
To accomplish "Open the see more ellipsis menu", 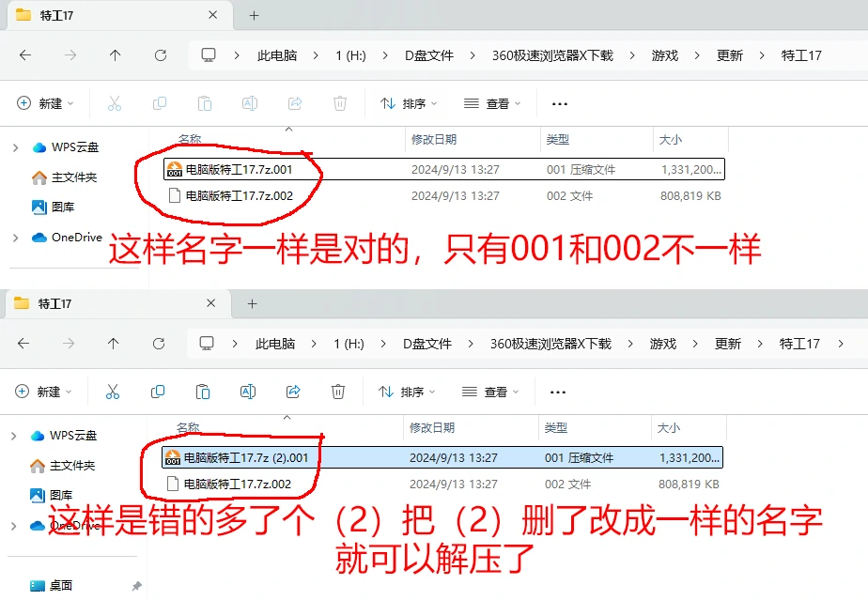I will pyautogui.click(x=559, y=103).
